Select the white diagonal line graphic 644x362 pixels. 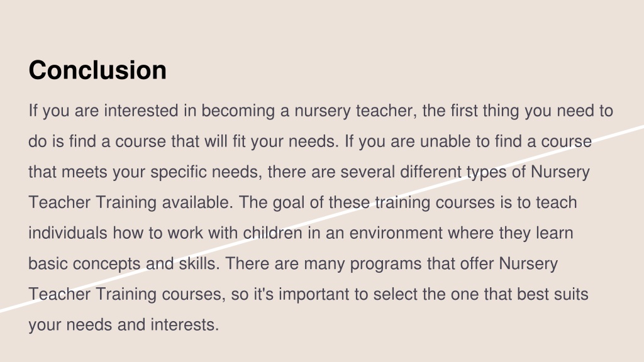[x=322, y=219]
